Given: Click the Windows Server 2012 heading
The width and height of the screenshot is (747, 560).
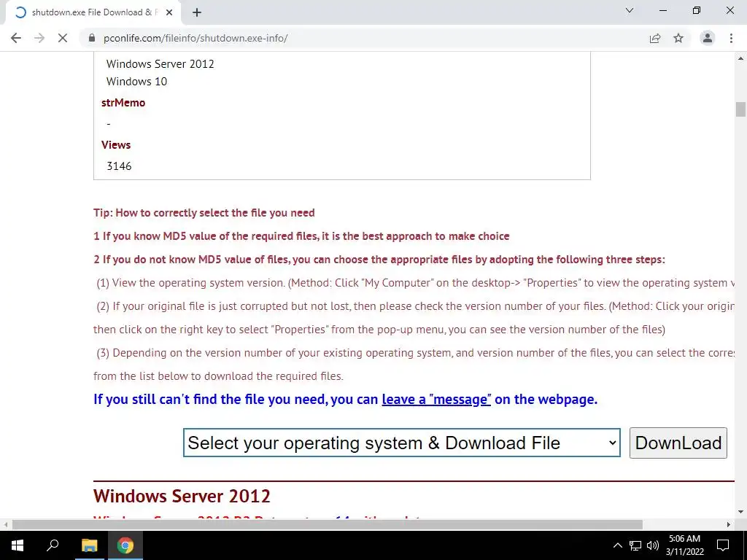Looking at the screenshot, I should 182,496.
